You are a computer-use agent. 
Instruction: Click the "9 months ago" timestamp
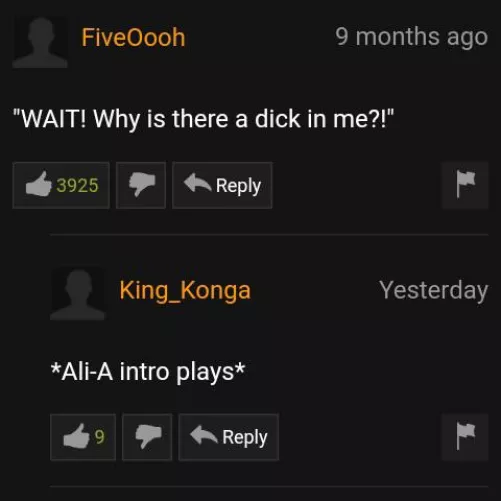412,37
